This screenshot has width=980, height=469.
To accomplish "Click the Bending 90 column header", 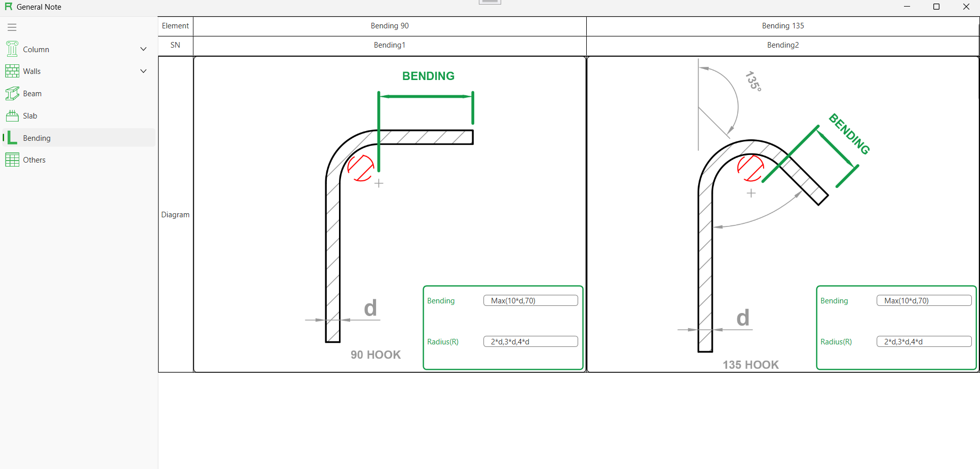I will tap(390, 26).
